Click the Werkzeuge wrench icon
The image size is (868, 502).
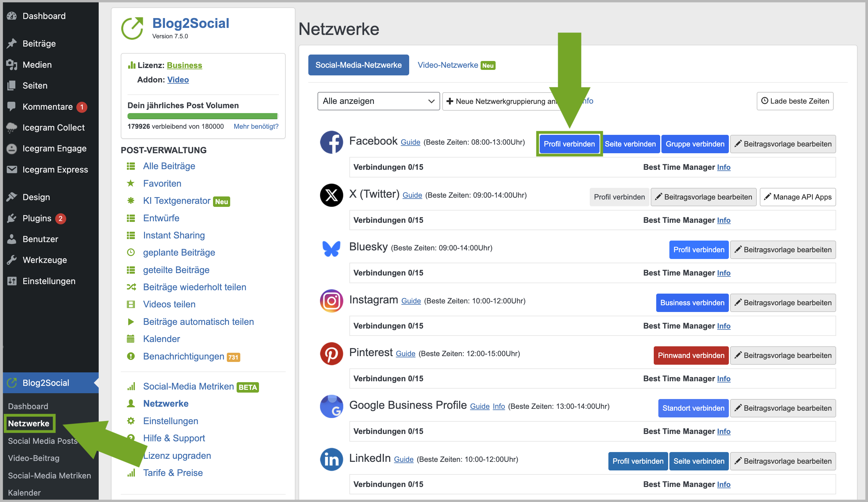click(12, 260)
